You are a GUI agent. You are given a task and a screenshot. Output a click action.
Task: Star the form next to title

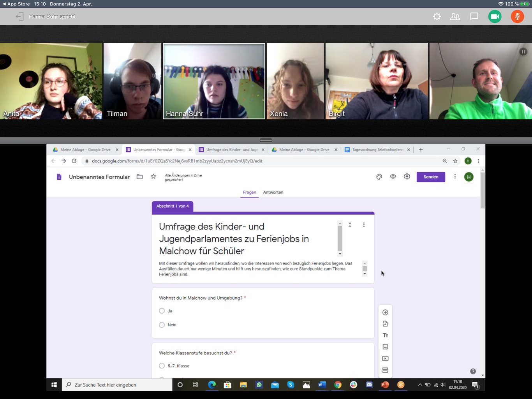[153, 177]
